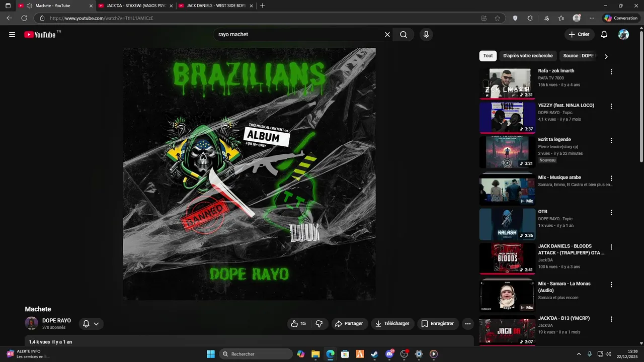
Task: Open the DOPE RAYO channel name link
Action: (x=56, y=320)
